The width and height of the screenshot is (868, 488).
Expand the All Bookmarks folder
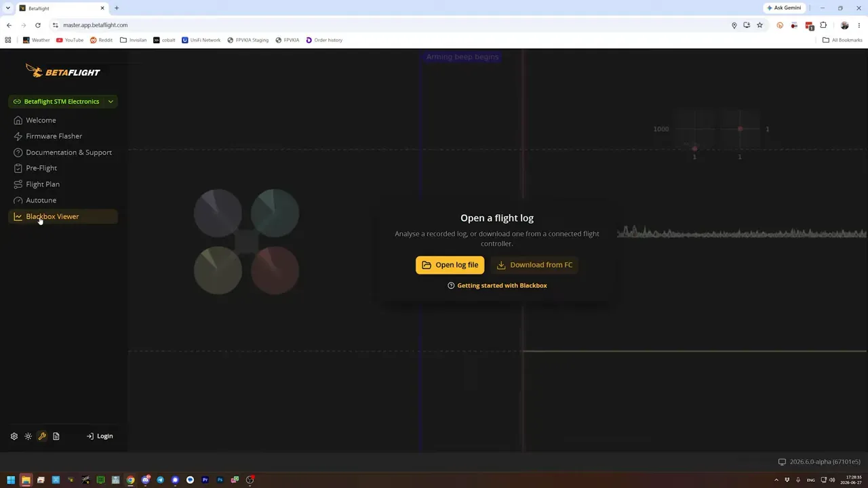[x=842, y=40]
